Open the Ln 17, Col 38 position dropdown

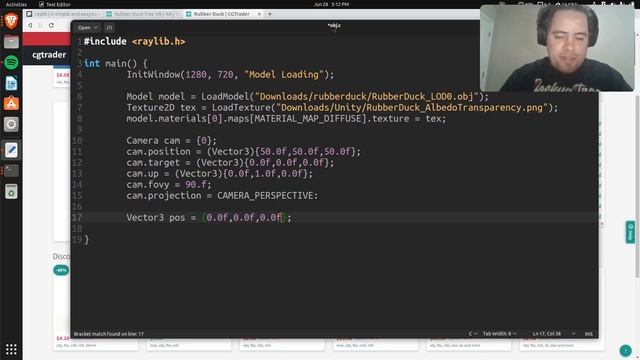coord(553,334)
